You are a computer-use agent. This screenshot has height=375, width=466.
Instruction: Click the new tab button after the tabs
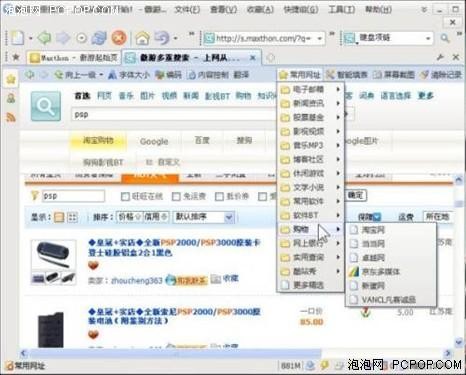click(x=270, y=58)
